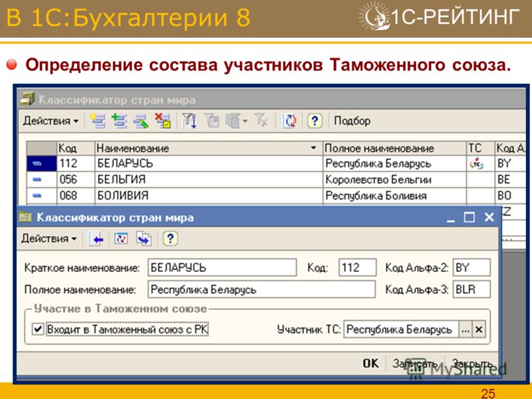Open selection ellipsis button for Участник ТС
The image size is (532, 399).
tap(465, 329)
